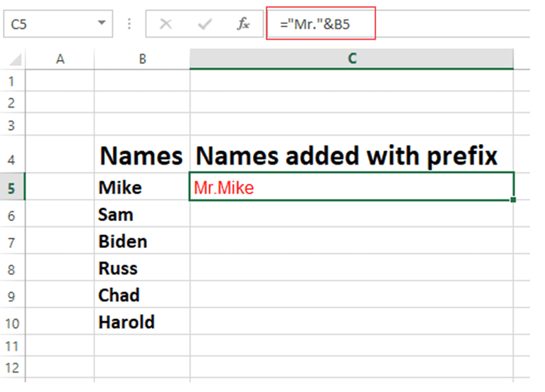This screenshot has width=545, height=392.
Task: Open the Insert Function fx dialog
Action: pyautogui.click(x=243, y=23)
